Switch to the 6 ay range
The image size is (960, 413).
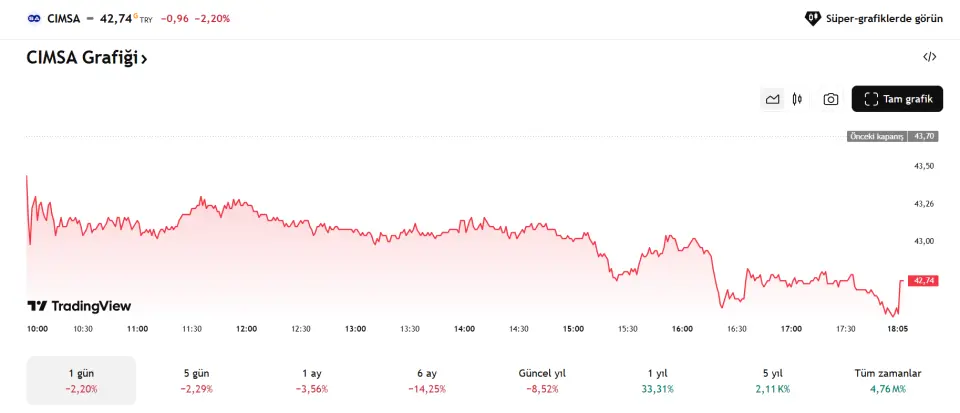click(426, 380)
